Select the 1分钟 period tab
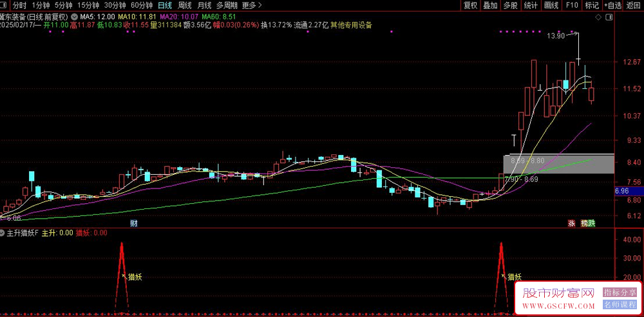 tap(40, 5)
